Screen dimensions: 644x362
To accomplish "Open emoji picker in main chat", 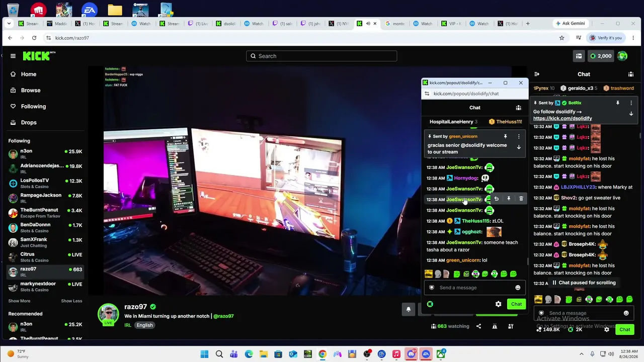I will pos(626,313).
